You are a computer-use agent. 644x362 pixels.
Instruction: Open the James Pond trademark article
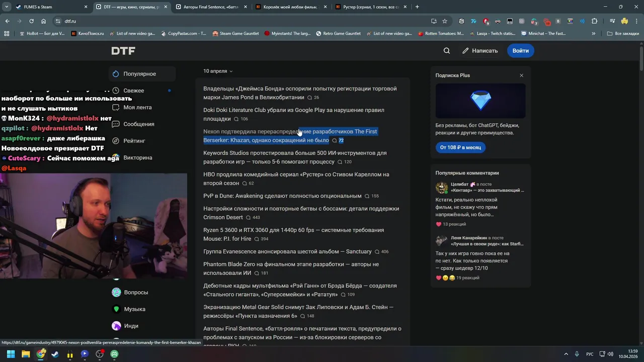300,93
